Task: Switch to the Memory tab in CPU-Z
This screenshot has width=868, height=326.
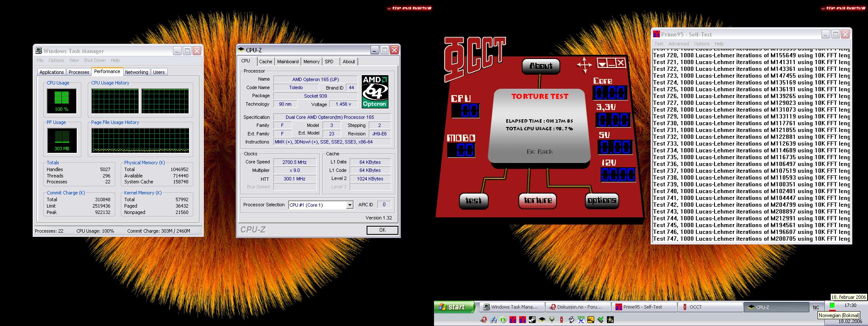Action: point(312,62)
